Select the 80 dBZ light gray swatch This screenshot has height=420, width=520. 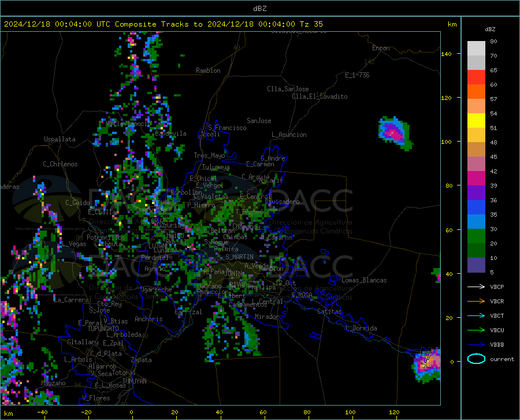coord(476,48)
